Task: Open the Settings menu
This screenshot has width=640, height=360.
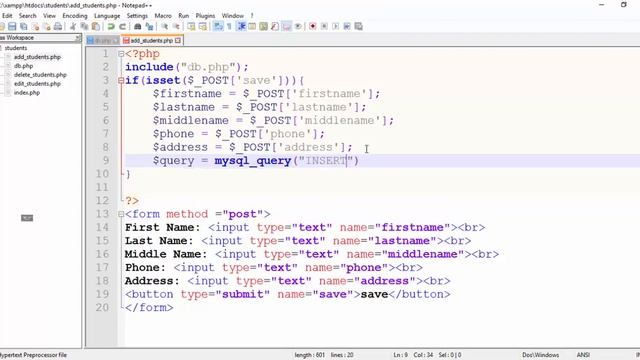Action: [x=137, y=16]
